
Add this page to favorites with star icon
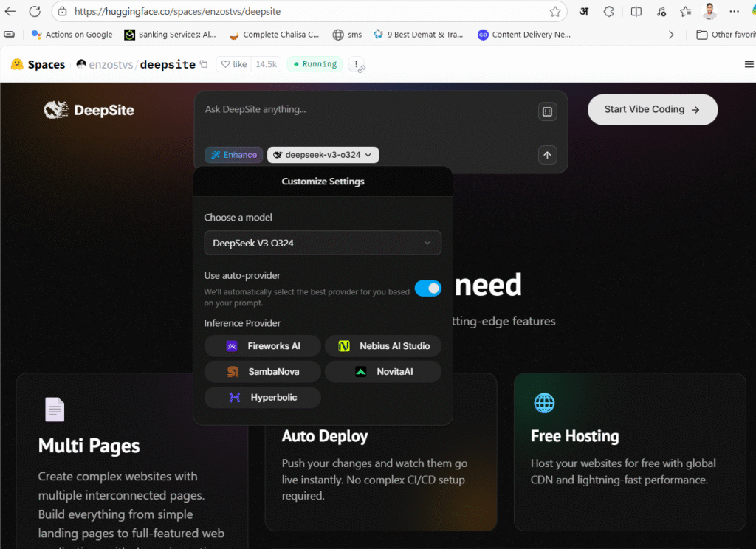pos(555,12)
